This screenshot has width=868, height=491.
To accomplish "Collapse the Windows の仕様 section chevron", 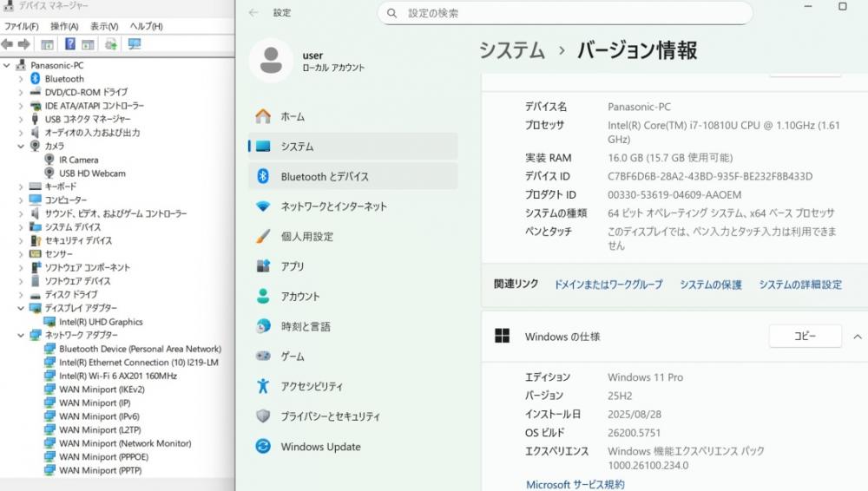I will pos(858,337).
